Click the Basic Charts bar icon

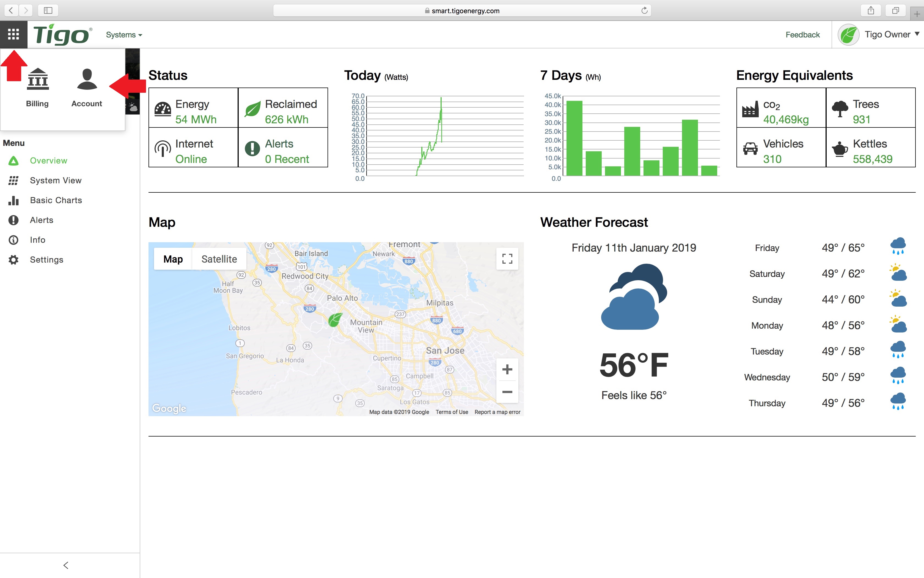tap(13, 200)
